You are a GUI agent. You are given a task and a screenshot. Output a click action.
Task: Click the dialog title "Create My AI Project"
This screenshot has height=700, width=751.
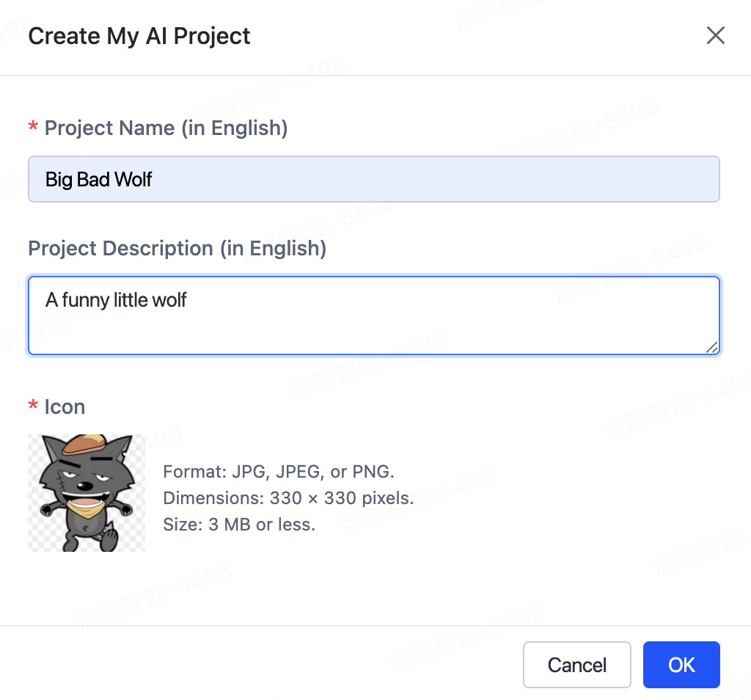[x=139, y=36]
